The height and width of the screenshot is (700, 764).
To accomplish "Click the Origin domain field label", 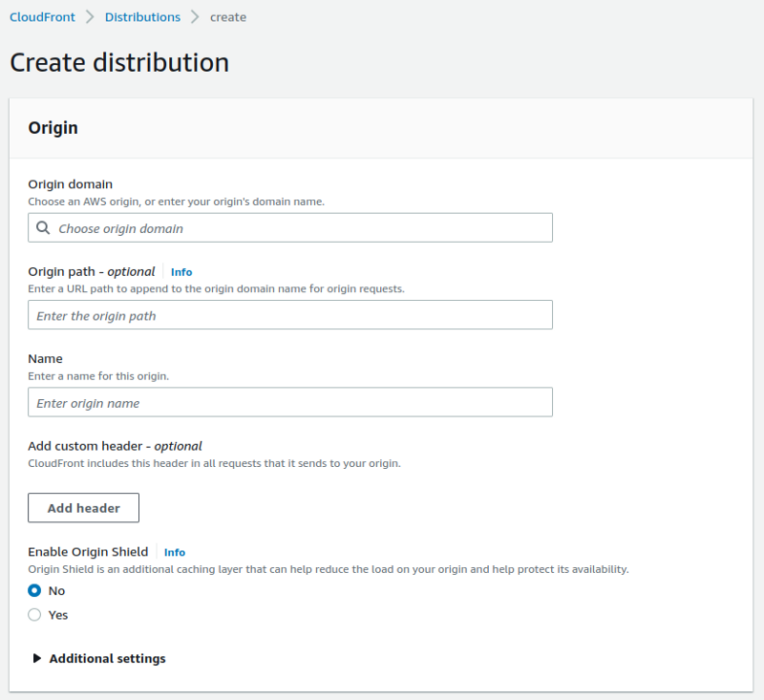I will 70,184.
